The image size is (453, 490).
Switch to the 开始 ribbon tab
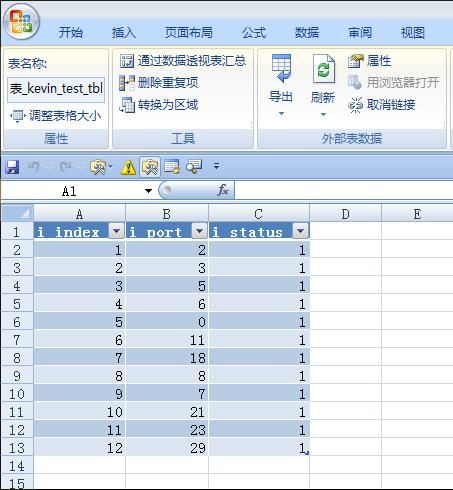pos(70,33)
